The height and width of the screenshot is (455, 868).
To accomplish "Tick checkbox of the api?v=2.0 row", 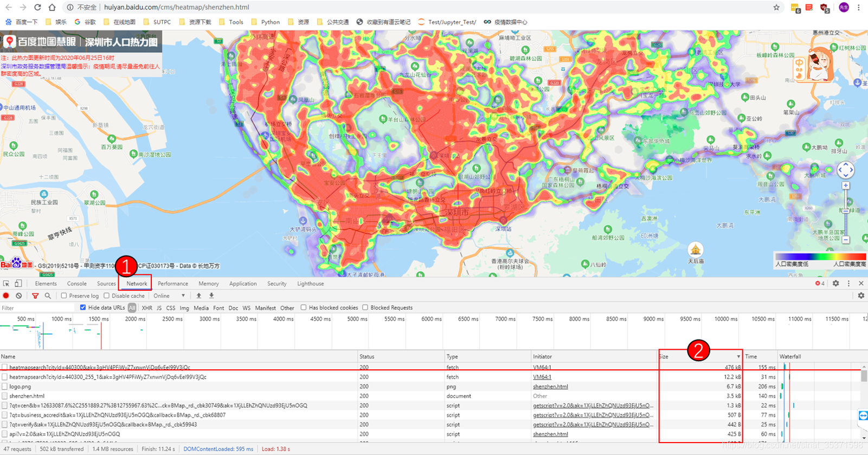I will tap(4, 434).
